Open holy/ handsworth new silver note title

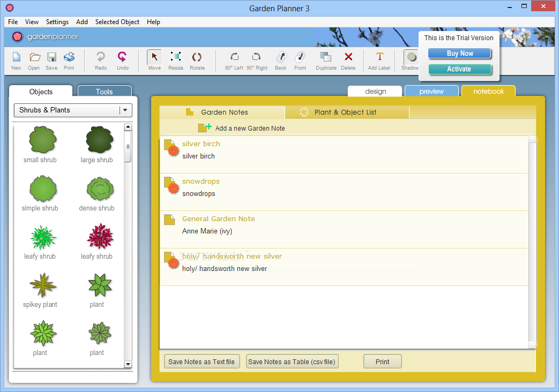(x=232, y=256)
